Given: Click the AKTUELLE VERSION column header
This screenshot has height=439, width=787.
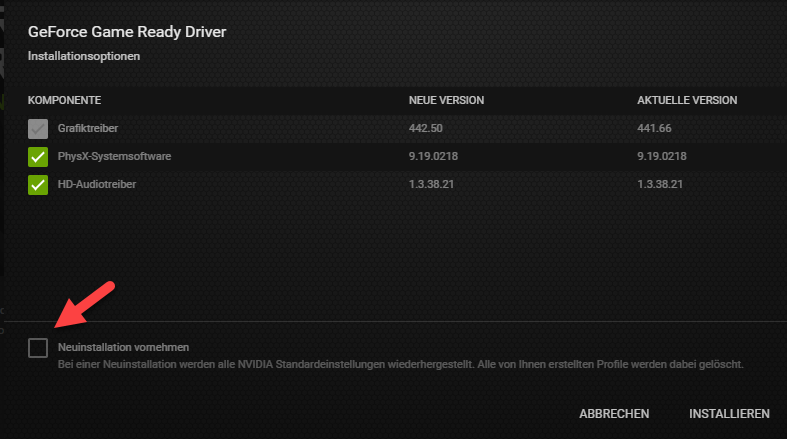Looking at the screenshot, I should coord(687,100).
